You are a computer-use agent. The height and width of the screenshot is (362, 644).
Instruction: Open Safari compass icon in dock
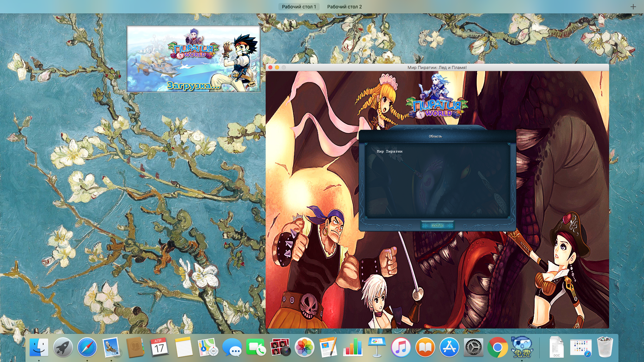(x=87, y=347)
